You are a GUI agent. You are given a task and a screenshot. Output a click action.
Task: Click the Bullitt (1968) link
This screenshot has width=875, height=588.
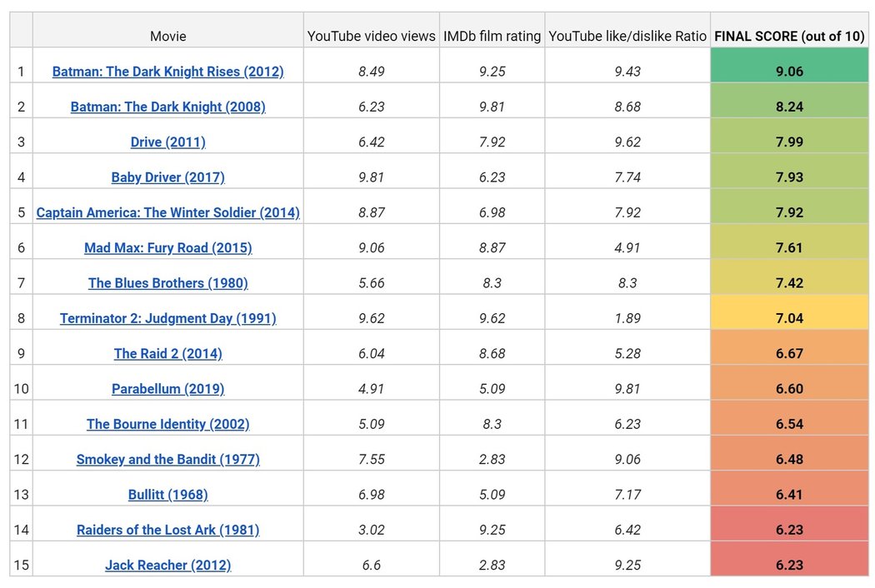pyautogui.click(x=167, y=495)
